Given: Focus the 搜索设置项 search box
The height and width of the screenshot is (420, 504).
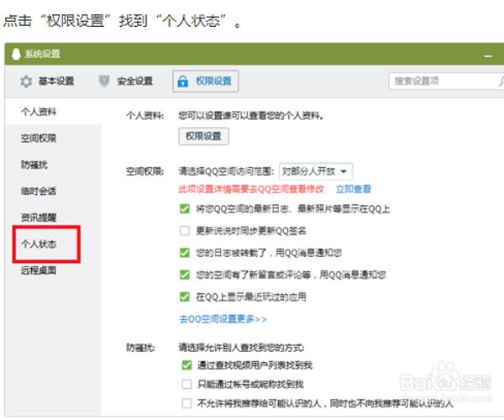Looking at the screenshot, I should tap(445, 81).
